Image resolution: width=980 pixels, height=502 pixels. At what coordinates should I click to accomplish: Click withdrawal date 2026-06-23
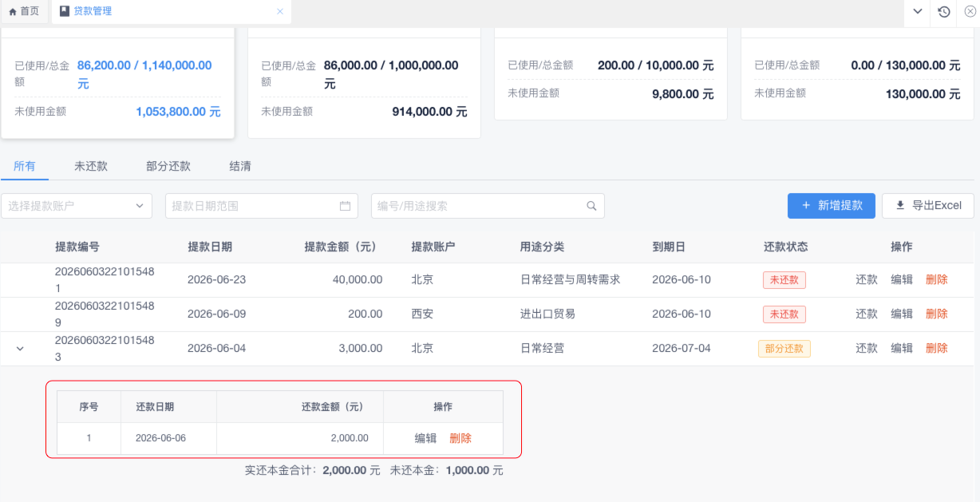tap(217, 280)
